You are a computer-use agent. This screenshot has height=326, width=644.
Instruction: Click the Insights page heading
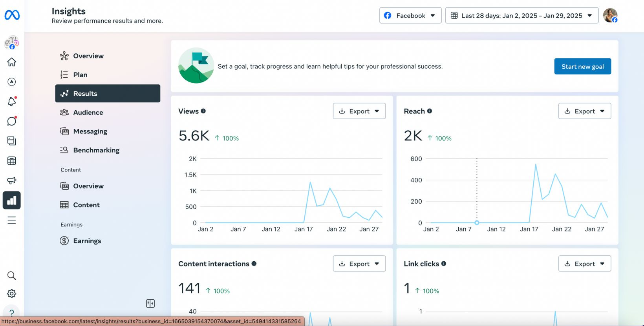tap(69, 11)
